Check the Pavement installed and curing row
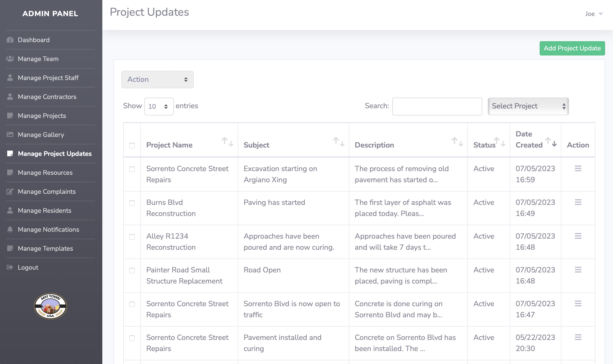Viewport: 613px width, 364px height. [132, 338]
